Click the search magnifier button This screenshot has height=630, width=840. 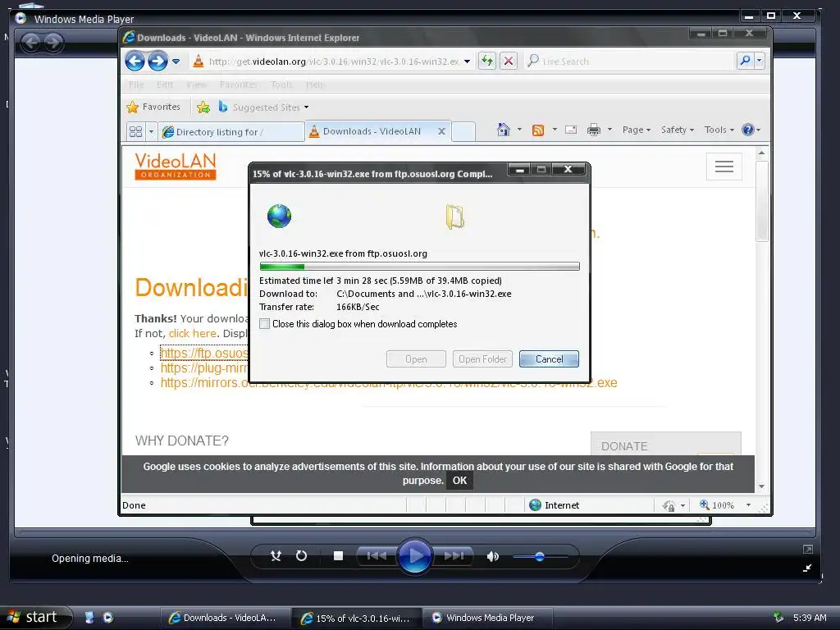pyautogui.click(x=745, y=61)
